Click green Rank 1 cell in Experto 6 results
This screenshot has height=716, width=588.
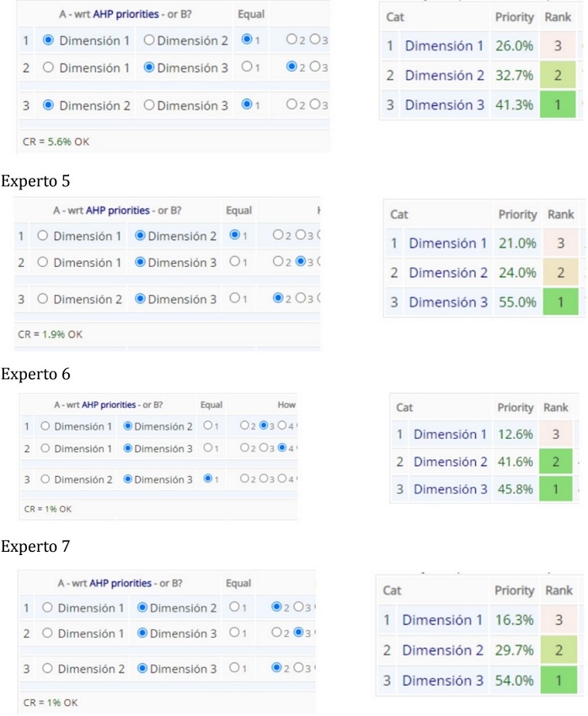(555, 489)
